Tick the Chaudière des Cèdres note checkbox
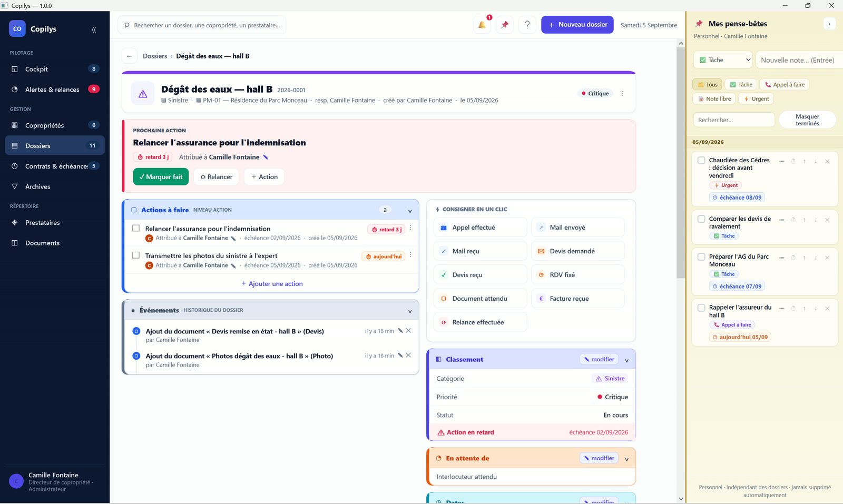 [x=701, y=160]
